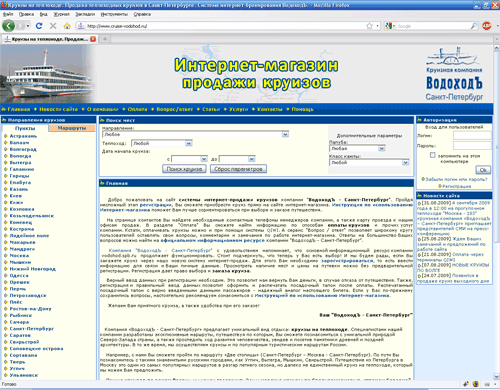Click the search magnifier icon in Google box
Viewport: 500px width, 390px height.
click(x=473, y=26)
